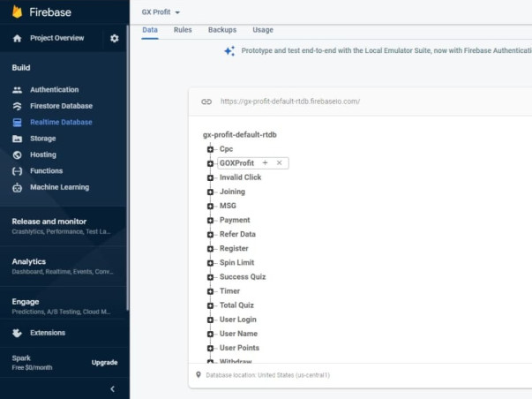This screenshot has width=532, height=399.
Task: Switch to the Rules tab
Action: [183, 30]
